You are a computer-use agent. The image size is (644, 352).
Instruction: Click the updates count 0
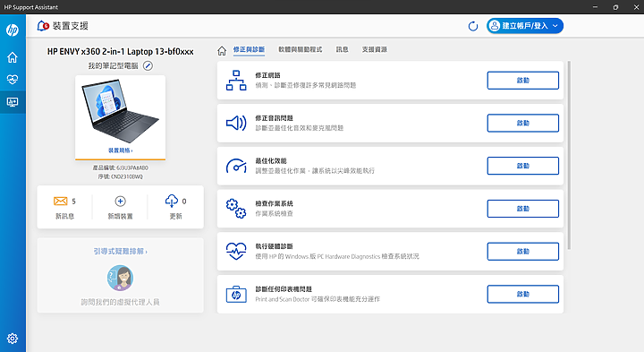(x=184, y=202)
